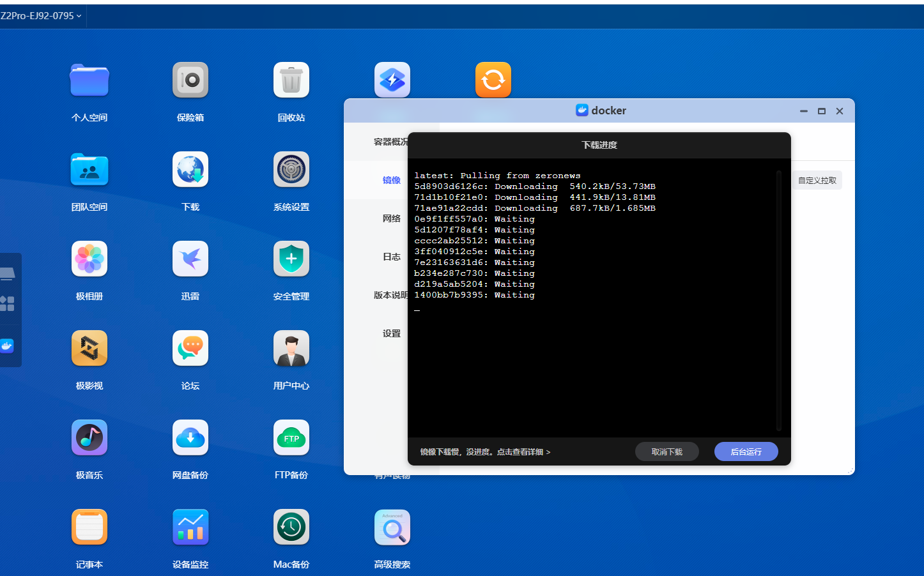Click the 71d1b10f21e0 downloading line
This screenshot has height=576, width=924.
tap(535, 197)
